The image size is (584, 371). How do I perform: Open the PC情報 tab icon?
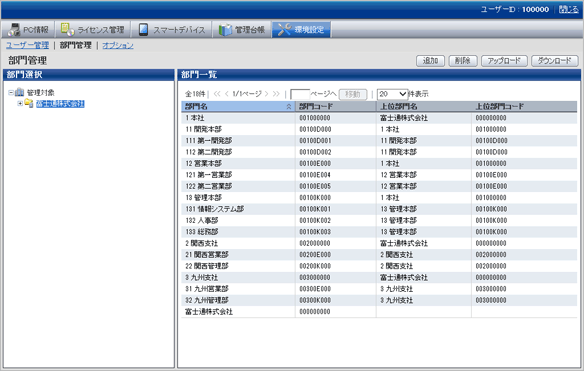(14, 29)
